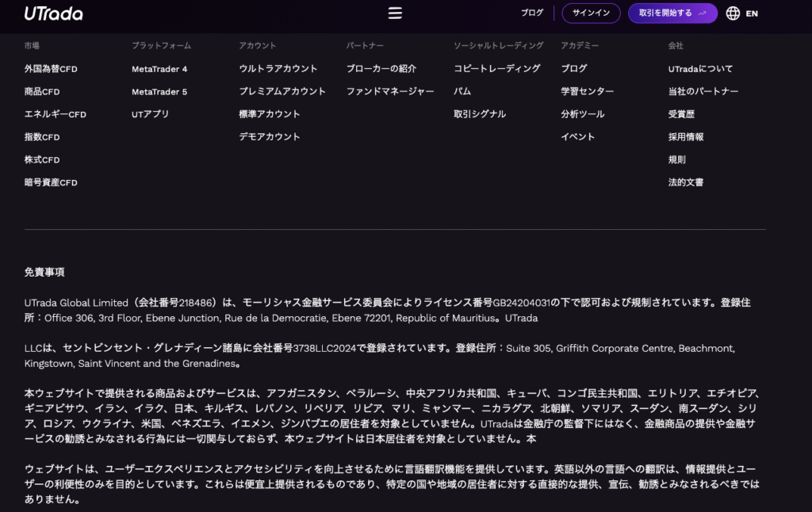Click the アカデミー column heading
The width and height of the screenshot is (812, 512).
pyautogui.click(x=580, y=45)
